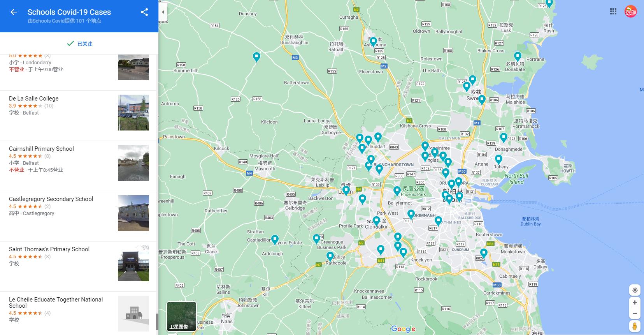Collapse the side panel with the arrow

tap(163, 12)
